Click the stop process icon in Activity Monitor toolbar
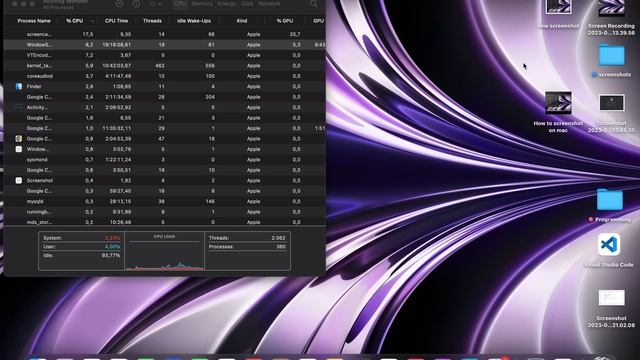 point(119,4)
